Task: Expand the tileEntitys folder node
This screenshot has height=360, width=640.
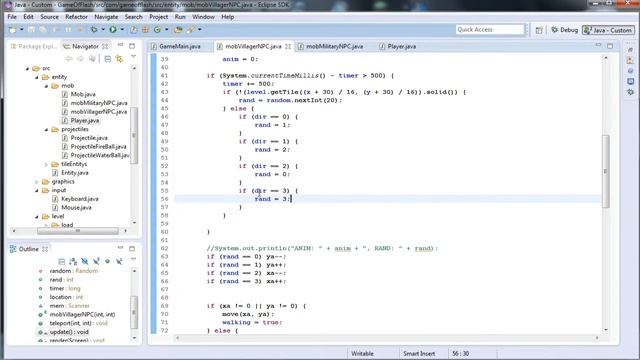Action: 46,164
